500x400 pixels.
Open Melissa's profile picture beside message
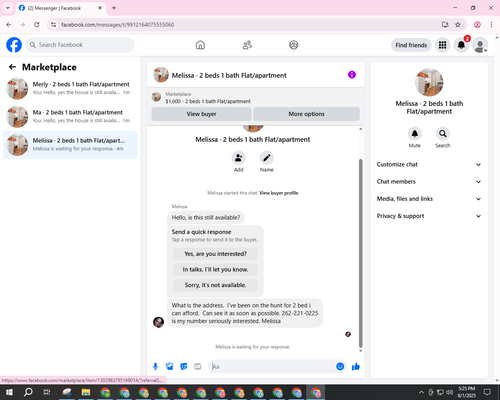[x=158, y=322]
